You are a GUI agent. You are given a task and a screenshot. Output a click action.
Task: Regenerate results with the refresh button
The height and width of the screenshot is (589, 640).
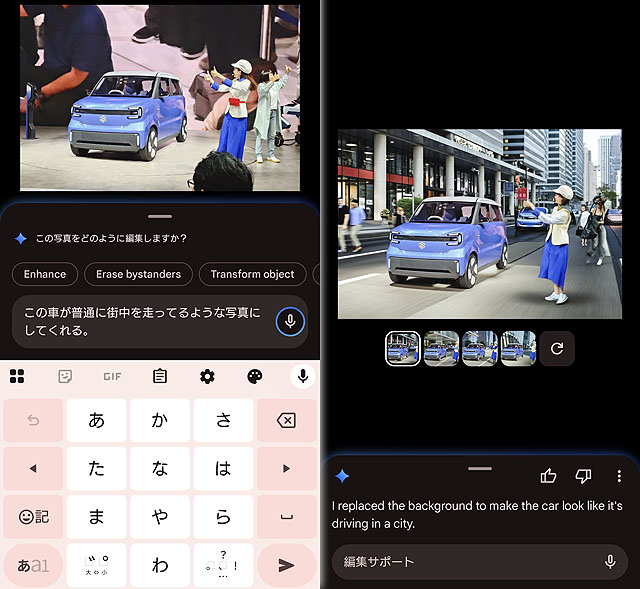557,349
